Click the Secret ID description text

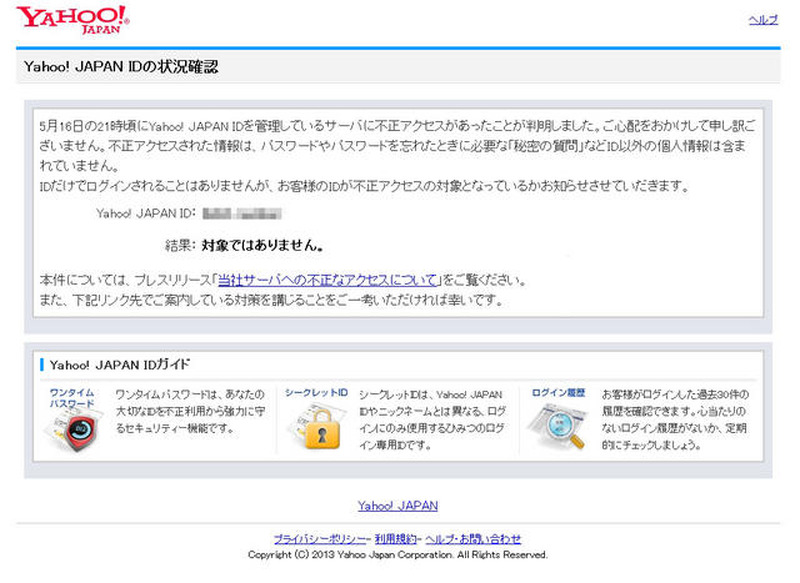click(430, 420)
